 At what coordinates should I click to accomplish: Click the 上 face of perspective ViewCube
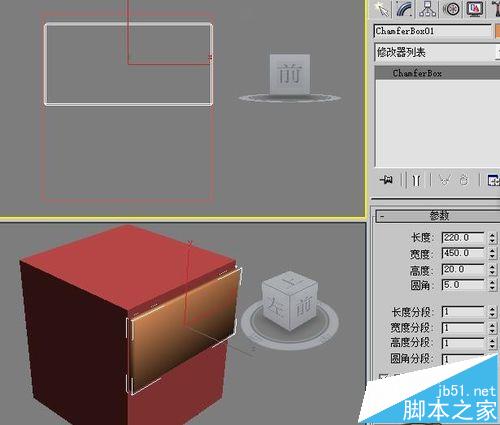tap(289, 282)
